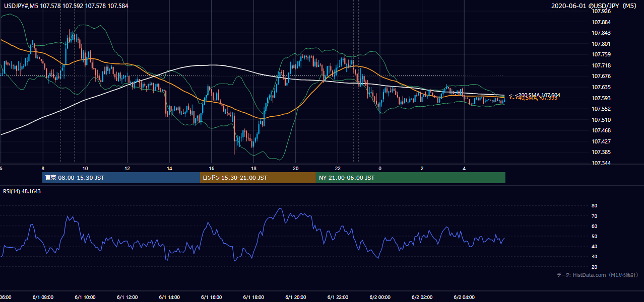Click the 6/1 10:00 date label
Image resolution: width=644 pixels, height=302 pixels.
pyautogui.click(x=85, y=297)
